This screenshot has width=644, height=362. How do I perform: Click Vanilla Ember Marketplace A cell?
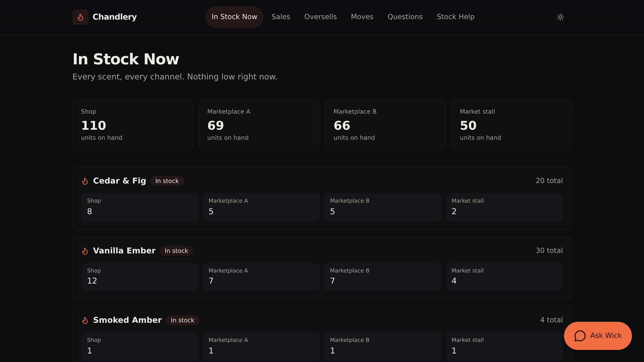(261, 277)
